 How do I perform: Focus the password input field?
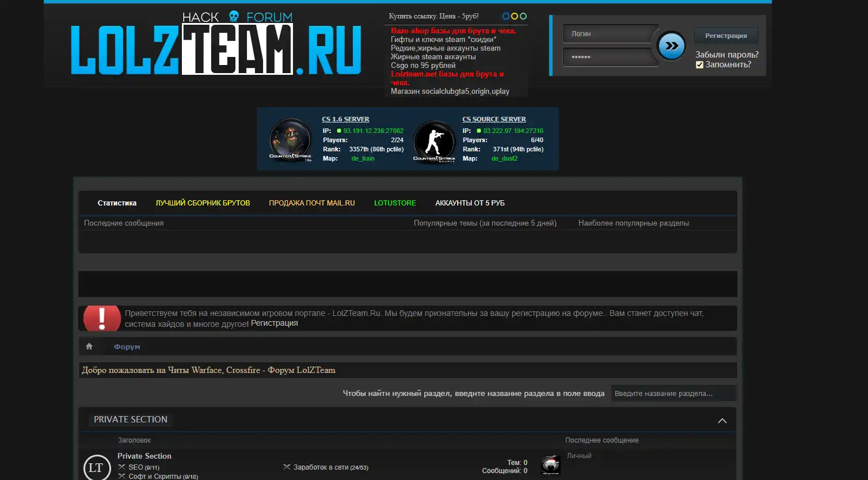(x=610, y=57)
